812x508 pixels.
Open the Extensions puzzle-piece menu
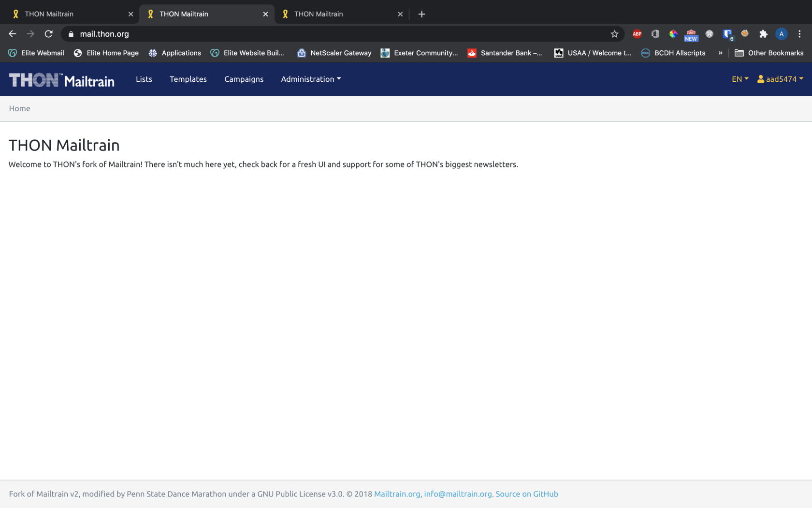tap(763, 34)
